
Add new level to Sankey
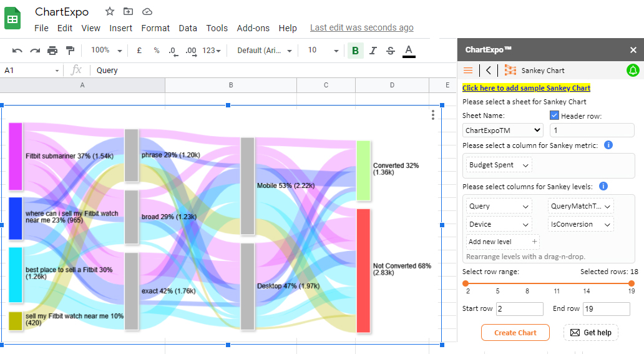click(503, 242)
